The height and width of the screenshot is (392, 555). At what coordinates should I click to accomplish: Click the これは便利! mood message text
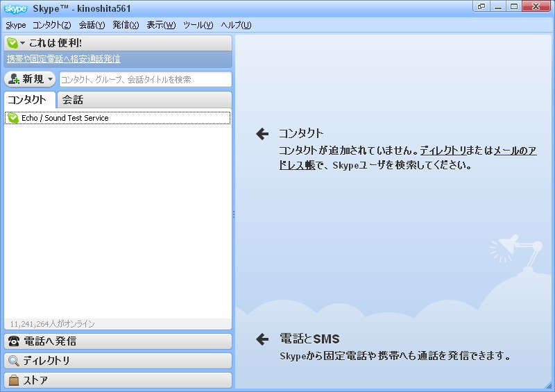pyautogui.click(x=55, y=43)
